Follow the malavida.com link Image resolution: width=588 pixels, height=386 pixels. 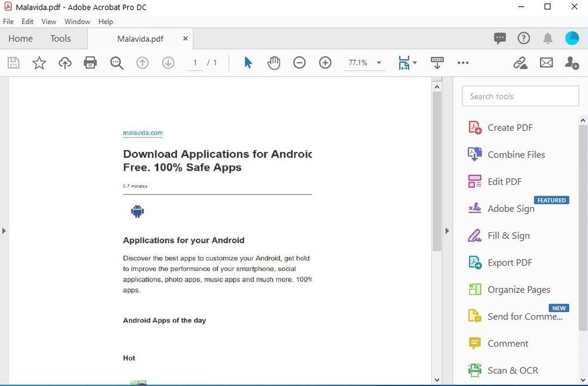[143, 132]
